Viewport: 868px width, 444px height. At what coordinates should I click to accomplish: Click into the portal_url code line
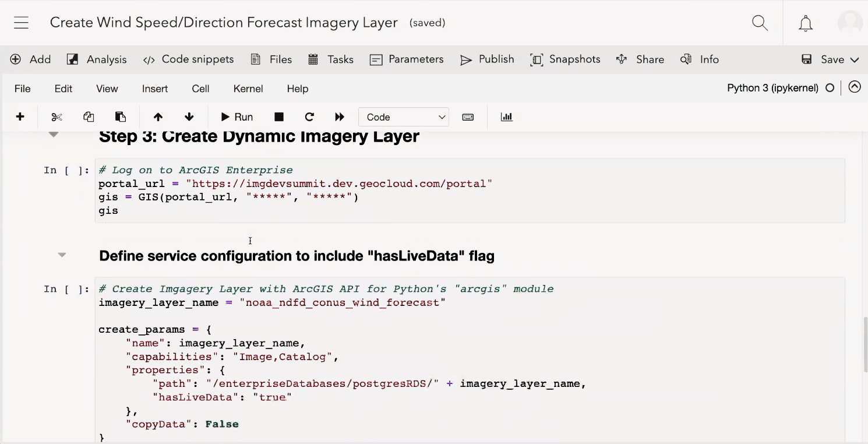[295, 184]
